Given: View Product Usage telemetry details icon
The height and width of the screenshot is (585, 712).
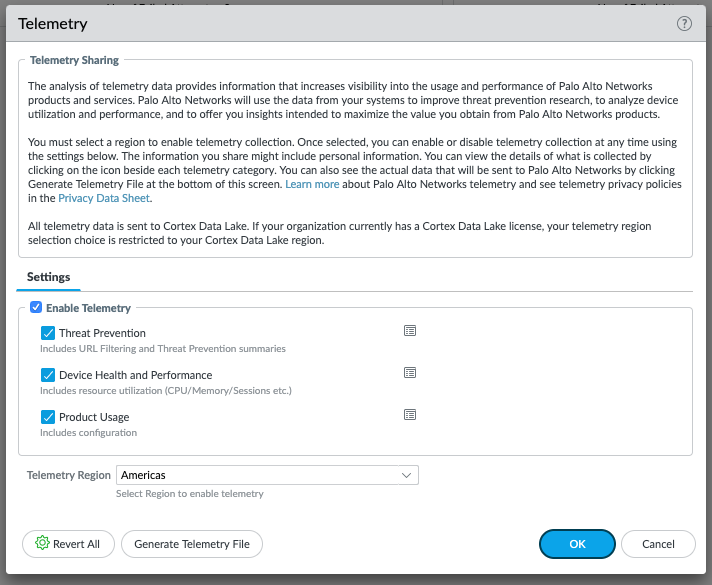Looking at the screenshot, I should point(409,415).
